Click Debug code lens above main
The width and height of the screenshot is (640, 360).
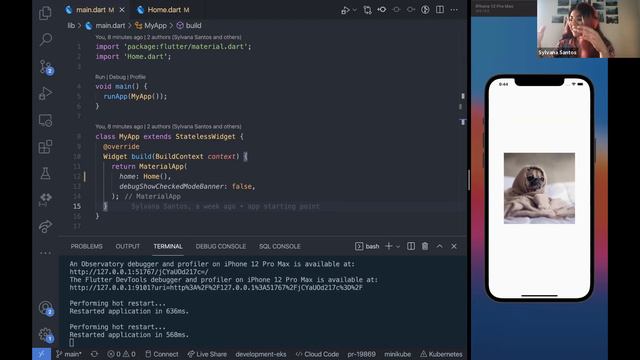tap(117, 77)
